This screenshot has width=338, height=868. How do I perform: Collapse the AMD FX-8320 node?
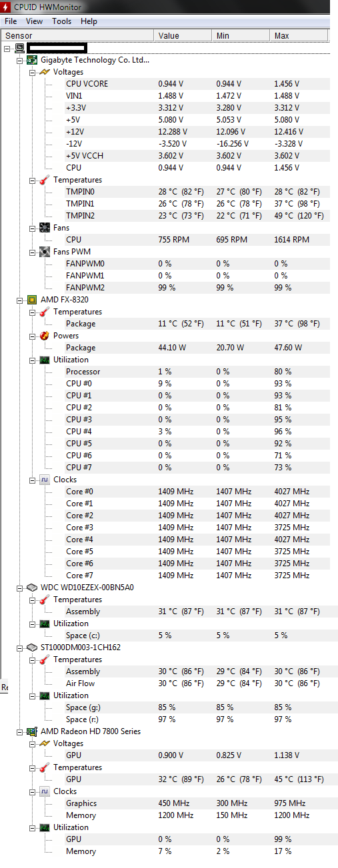coord(19,300)
